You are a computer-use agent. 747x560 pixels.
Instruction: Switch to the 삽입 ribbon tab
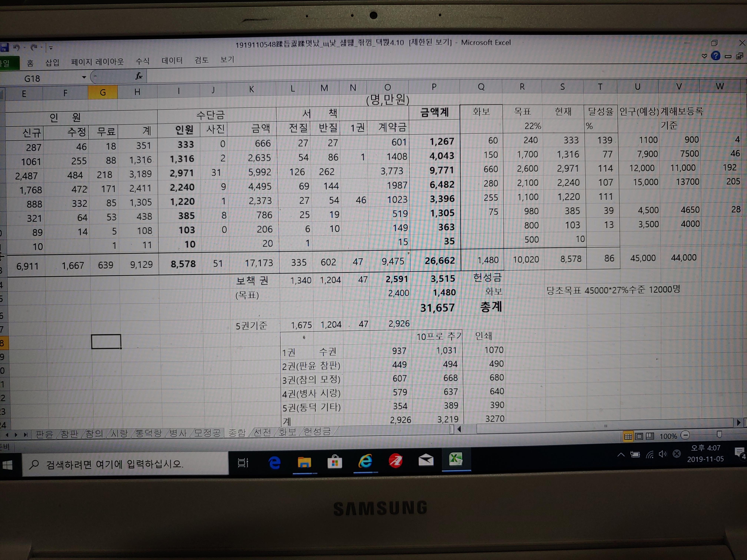pyautogui.click(x=52, y=62)
